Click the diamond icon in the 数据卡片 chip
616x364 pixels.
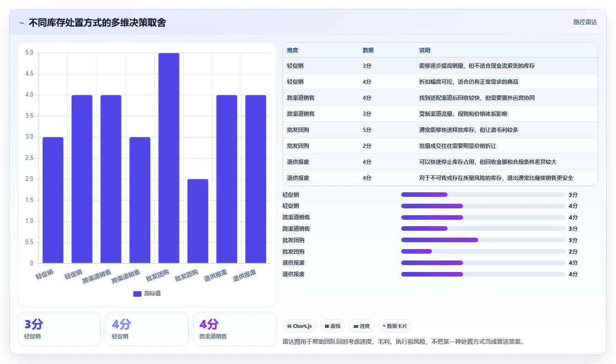[384, 326]
